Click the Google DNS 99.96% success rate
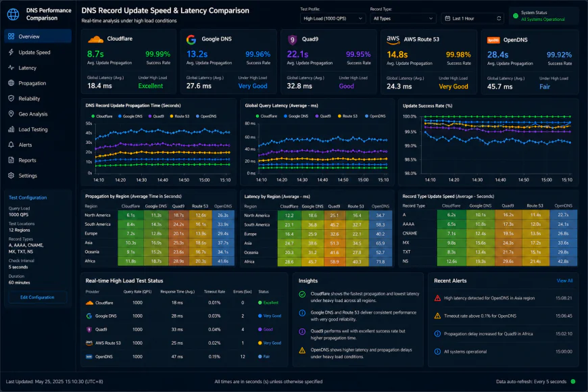 258,54
